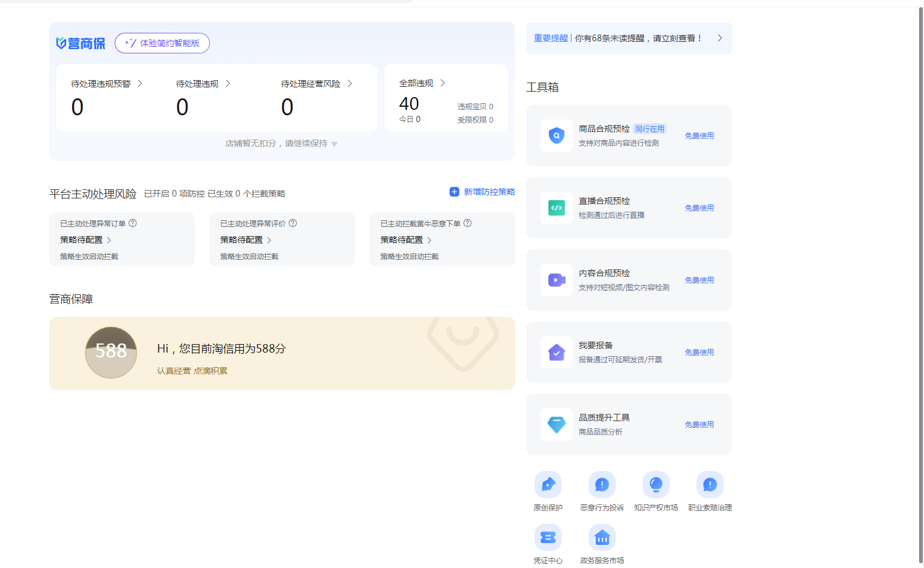Open the 职业索赔治理 icon

pos(710,484)
